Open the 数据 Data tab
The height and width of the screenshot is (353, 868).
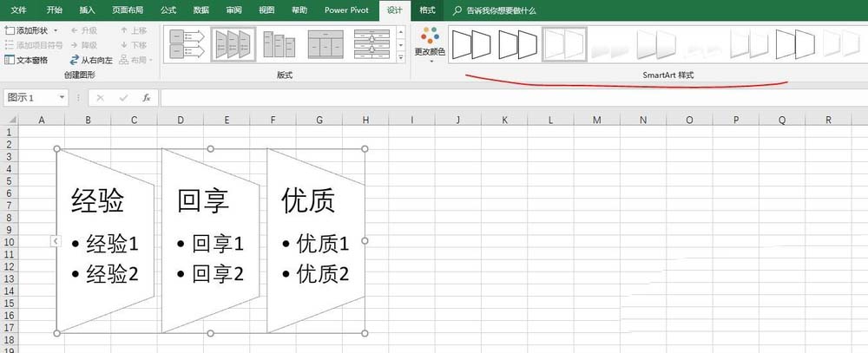pyautogui.click(x=201, y=10)
